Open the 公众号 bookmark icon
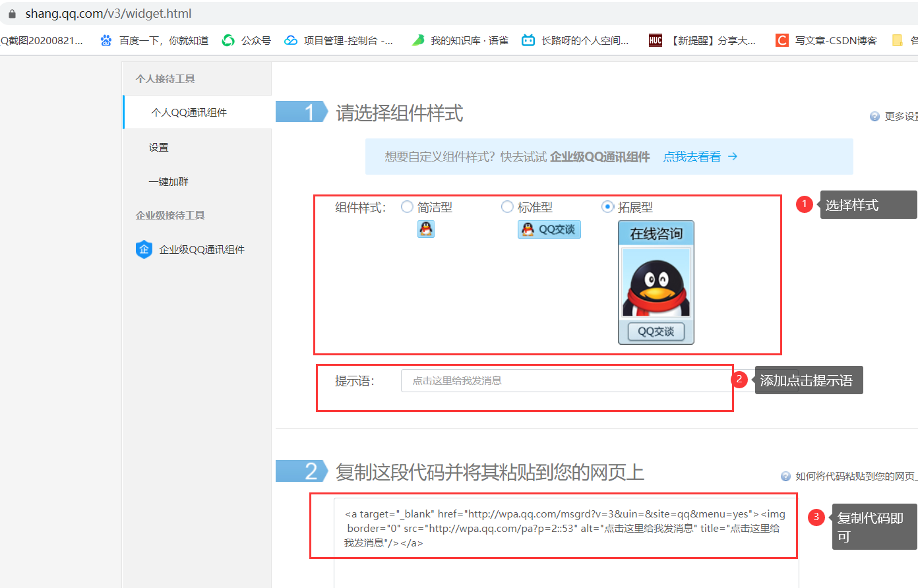The image size is (918, 588). click(x=228, y=40)
